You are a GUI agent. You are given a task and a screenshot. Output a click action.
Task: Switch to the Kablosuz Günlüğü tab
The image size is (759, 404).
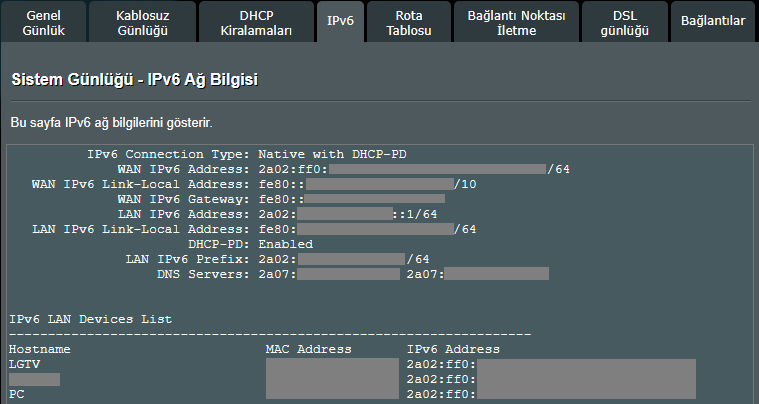coord(141,23)
